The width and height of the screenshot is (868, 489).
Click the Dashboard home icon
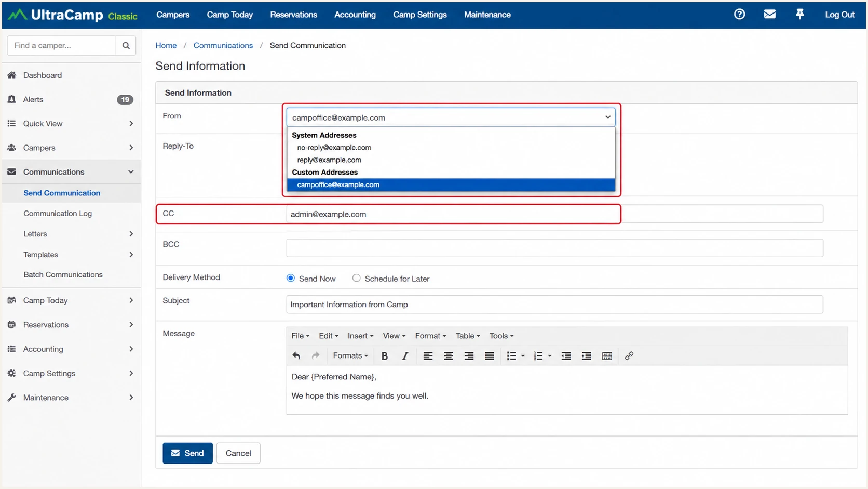pyautogui.click(x=12, y=75)
